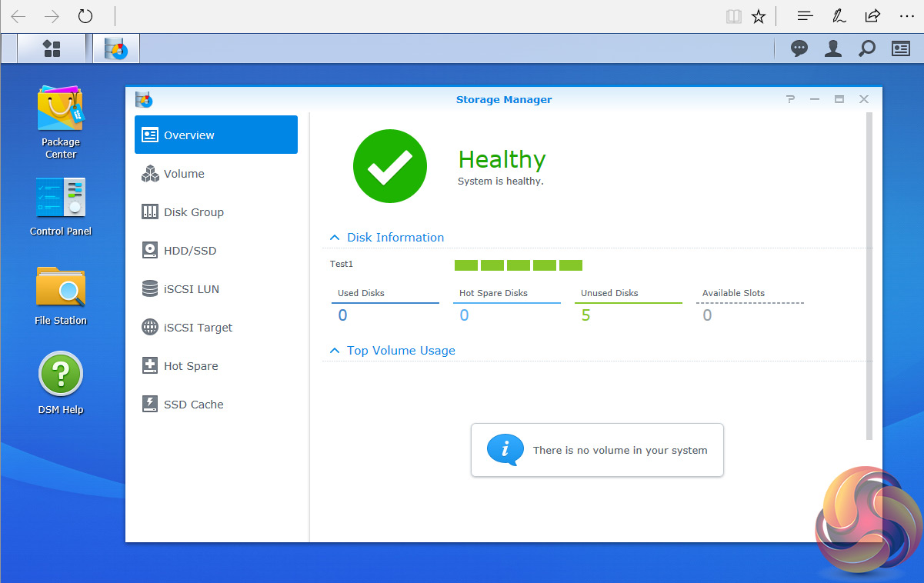
Task: Open the widgets panel icon
Action: click(x=901, y=48)
